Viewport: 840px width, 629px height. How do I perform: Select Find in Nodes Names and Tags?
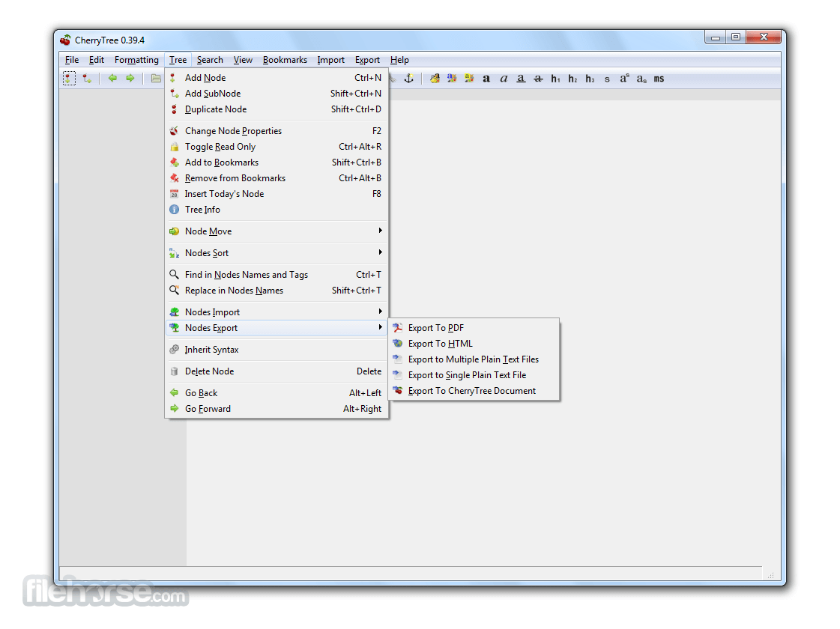click(x=277, y=275)
